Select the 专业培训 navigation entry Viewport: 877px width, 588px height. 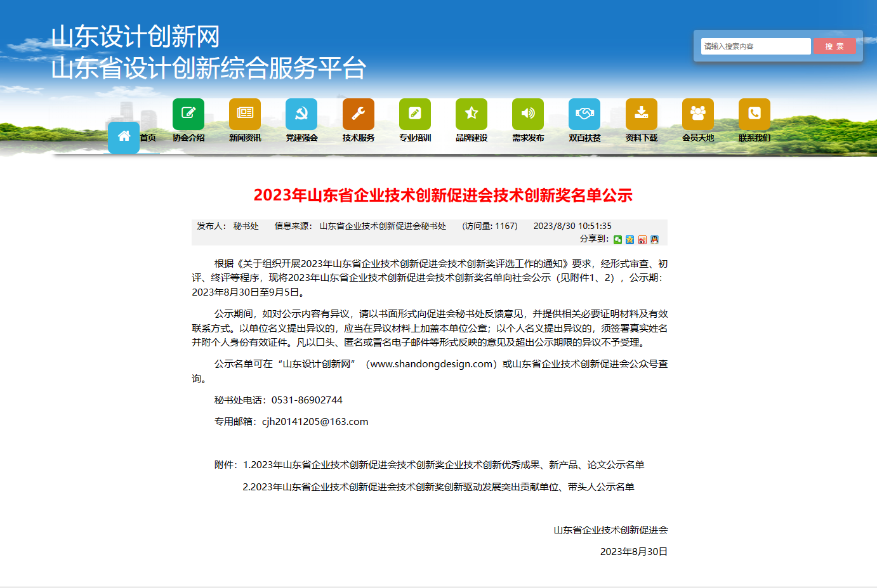(414, 136)
